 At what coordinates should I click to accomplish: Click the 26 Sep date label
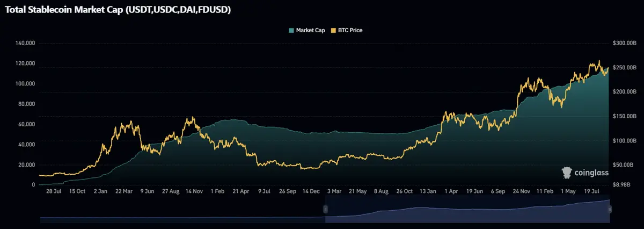coord(287,191)
